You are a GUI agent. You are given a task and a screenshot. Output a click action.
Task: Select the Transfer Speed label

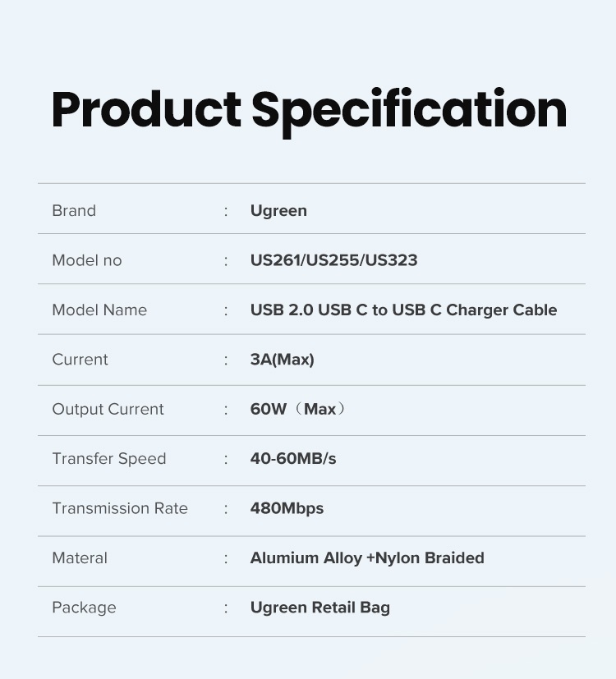pos(108,459)
